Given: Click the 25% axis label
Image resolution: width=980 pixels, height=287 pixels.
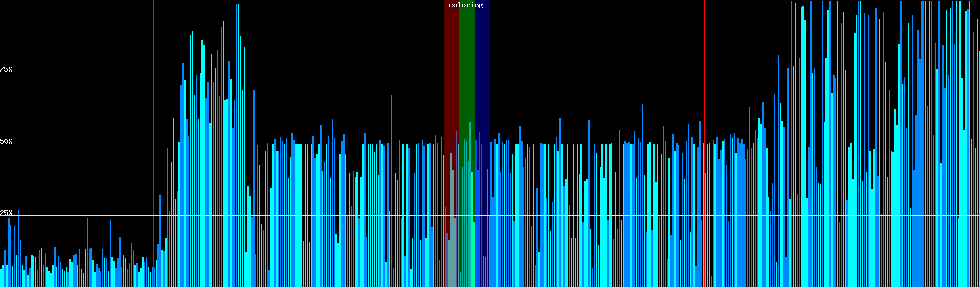Looking at the screenshot, I should click(x=6, y=213).
